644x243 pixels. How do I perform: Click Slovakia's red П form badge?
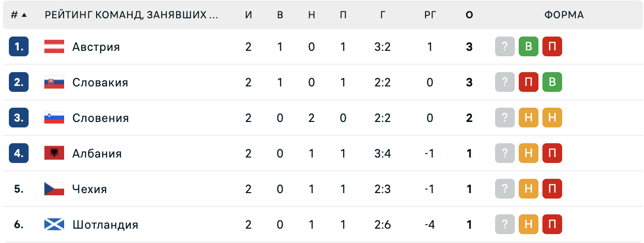pos(529,82)
